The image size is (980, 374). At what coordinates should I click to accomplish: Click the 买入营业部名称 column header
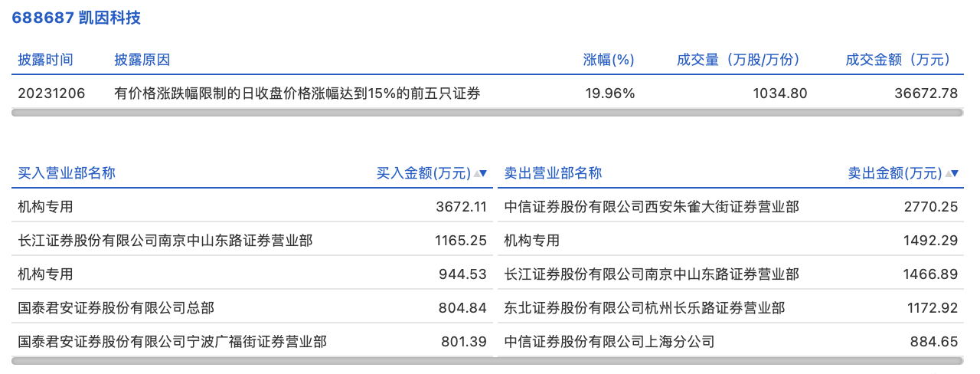pos(67,173)
